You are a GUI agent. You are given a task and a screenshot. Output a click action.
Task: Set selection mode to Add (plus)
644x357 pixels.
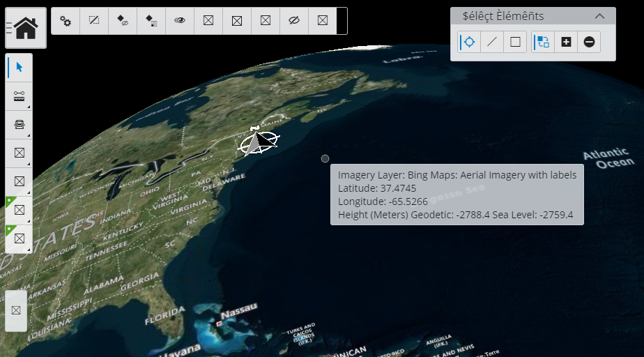click(566, 42)
